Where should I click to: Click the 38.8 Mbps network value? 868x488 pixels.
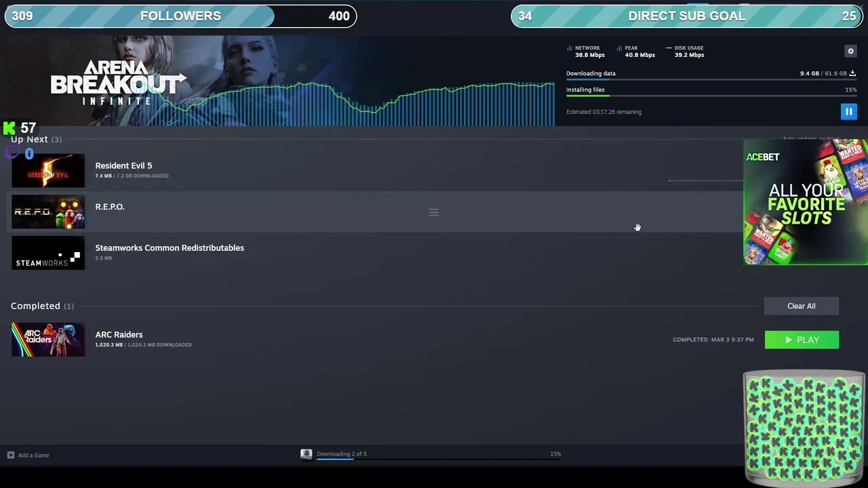(x=589, y=55)
